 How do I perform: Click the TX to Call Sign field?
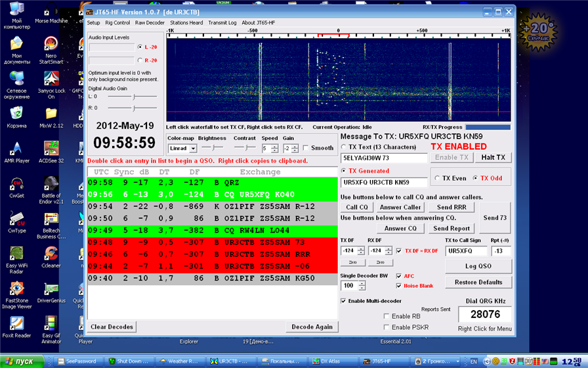tap(465, 251)
